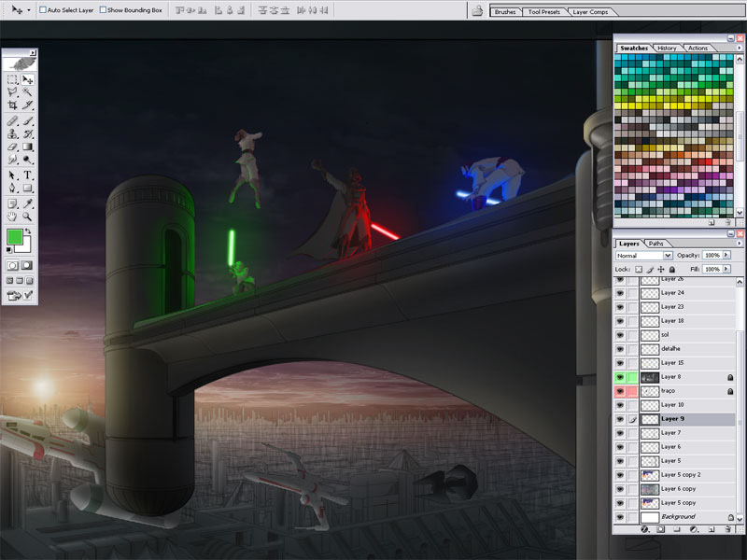The image size is (747, 560).
Task: Open the Layers panel flyout menu
Action: click(x=740, y=244)
